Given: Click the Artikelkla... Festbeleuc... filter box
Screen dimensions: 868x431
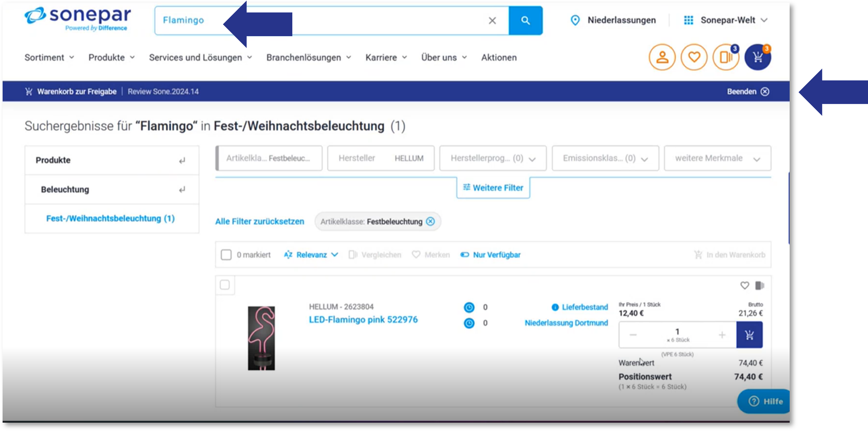Looking at the screenshot, I should point(269,158).
